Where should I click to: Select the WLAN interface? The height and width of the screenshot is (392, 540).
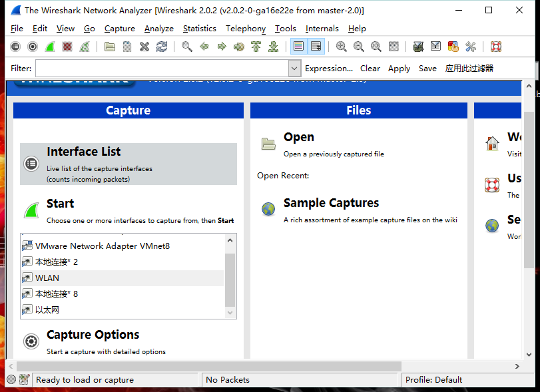point(123,278)
